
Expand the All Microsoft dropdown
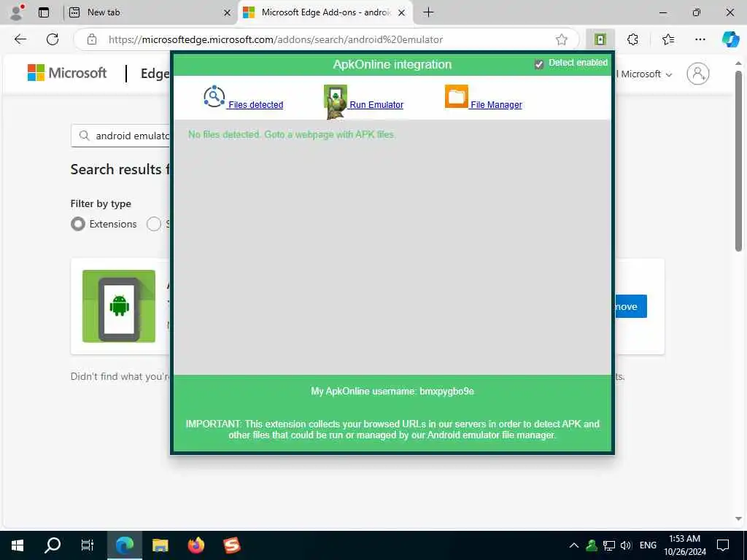[x=643, y=74]
